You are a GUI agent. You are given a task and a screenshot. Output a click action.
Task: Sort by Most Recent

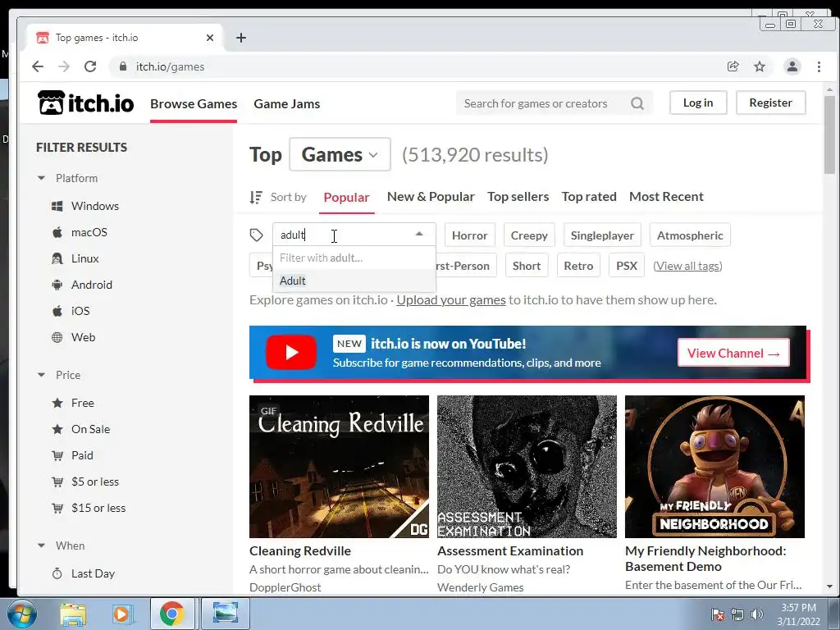666,197
